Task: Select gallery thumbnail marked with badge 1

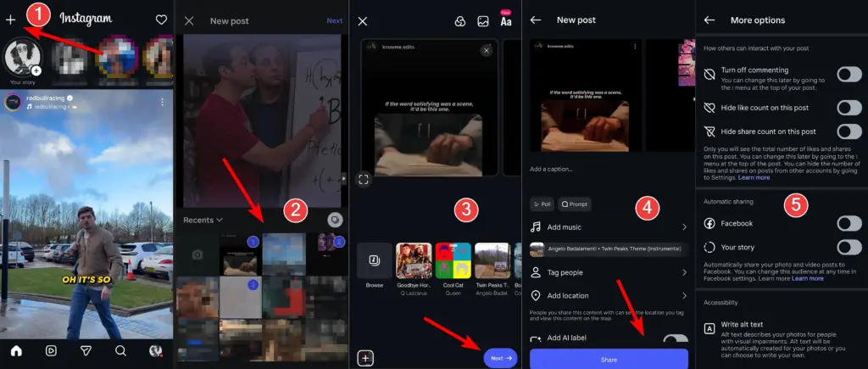Action: (239, 254)
